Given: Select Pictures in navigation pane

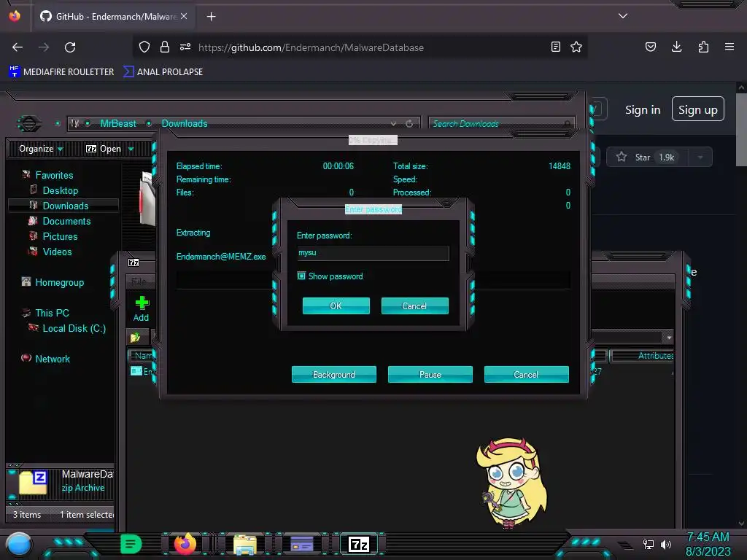Looking at the screenshot, I should pos(60,236).
